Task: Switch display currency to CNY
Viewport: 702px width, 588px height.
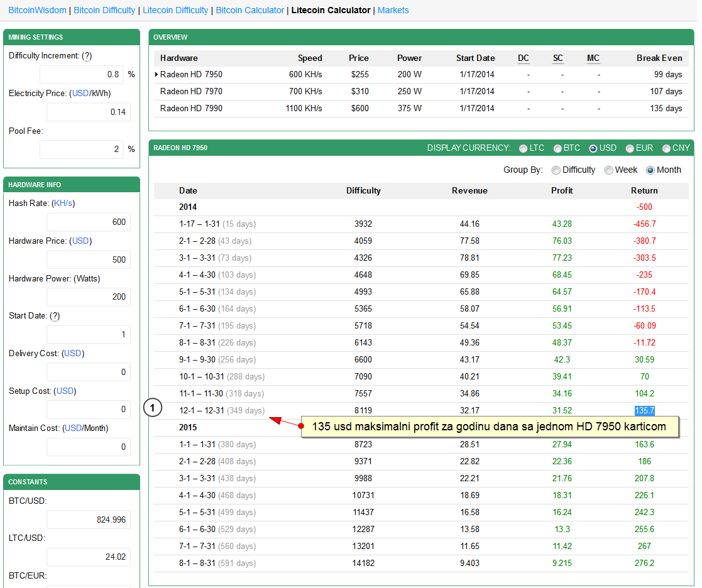Action: (666, 148)
